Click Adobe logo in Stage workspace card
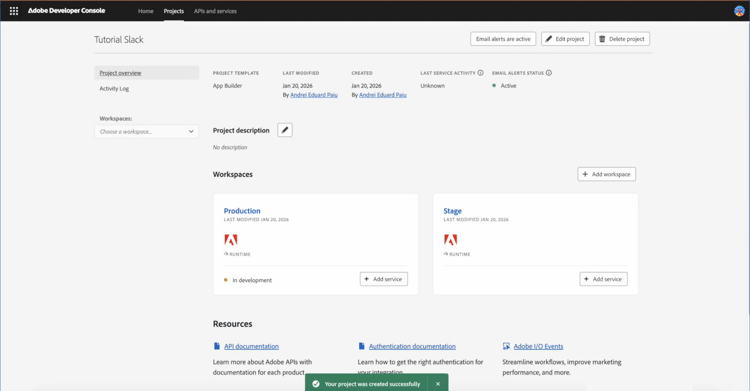Screen dimensions: 750x391 pos(451,239)
